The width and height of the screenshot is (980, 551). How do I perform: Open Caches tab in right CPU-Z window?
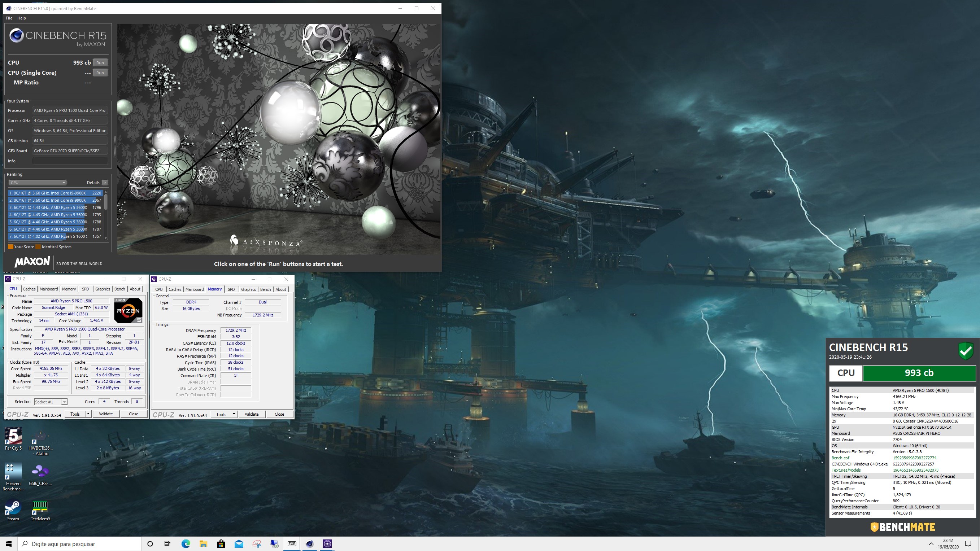click(175, 289)
